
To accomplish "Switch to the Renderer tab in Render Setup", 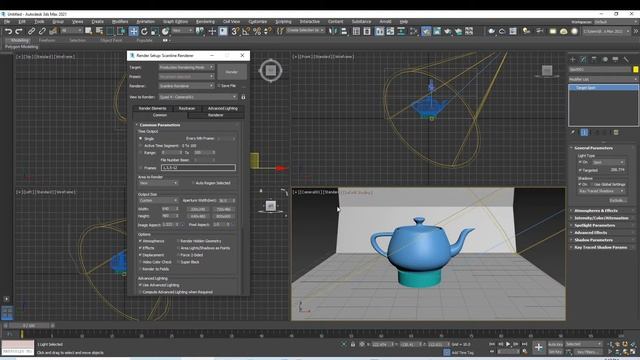I will (215, 115).
